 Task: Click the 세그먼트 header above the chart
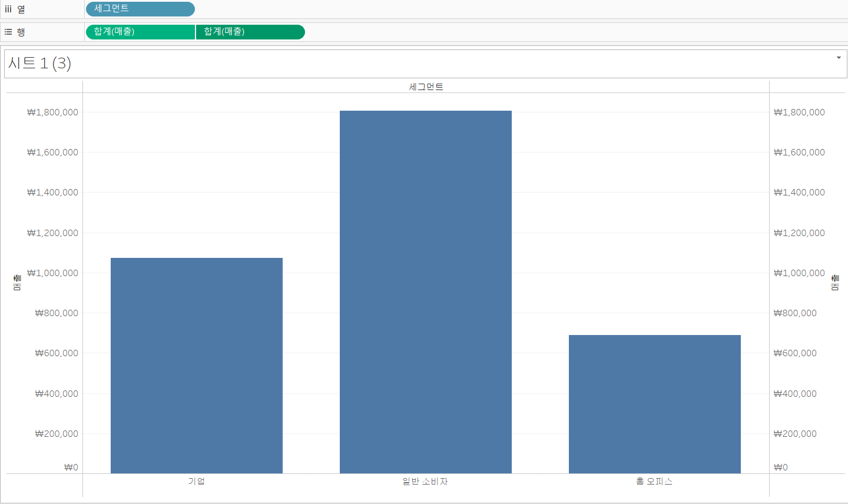[x=426, y=87]
